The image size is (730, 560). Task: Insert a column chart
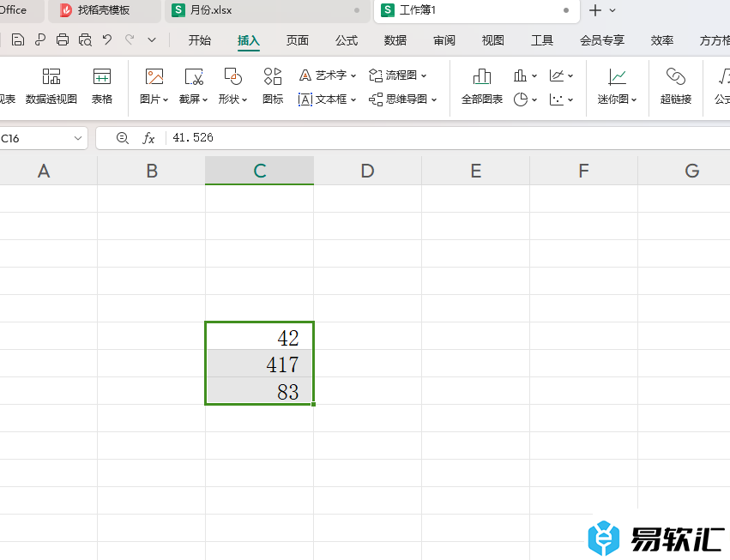(525, 75)
